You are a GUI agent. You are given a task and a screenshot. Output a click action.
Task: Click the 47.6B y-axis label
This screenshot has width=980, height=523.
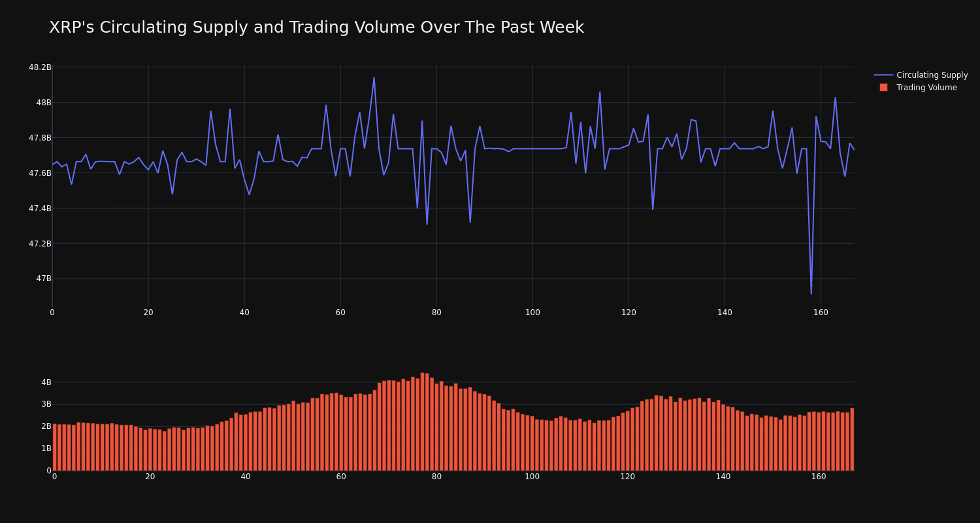(x=40, y=173)
